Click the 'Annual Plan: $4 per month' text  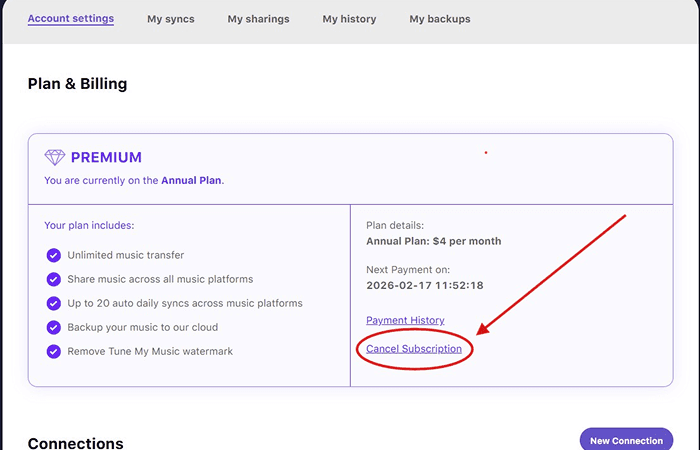[x=433, y=241]
